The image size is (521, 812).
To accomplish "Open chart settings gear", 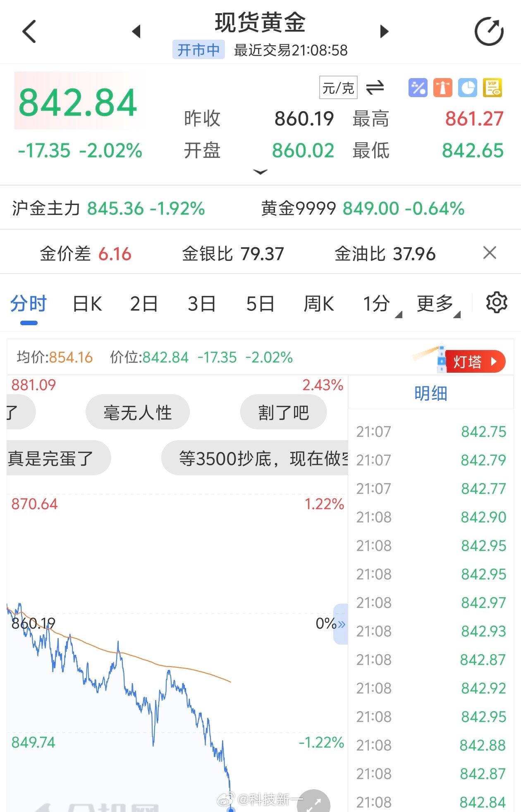I will click(496, 303).
